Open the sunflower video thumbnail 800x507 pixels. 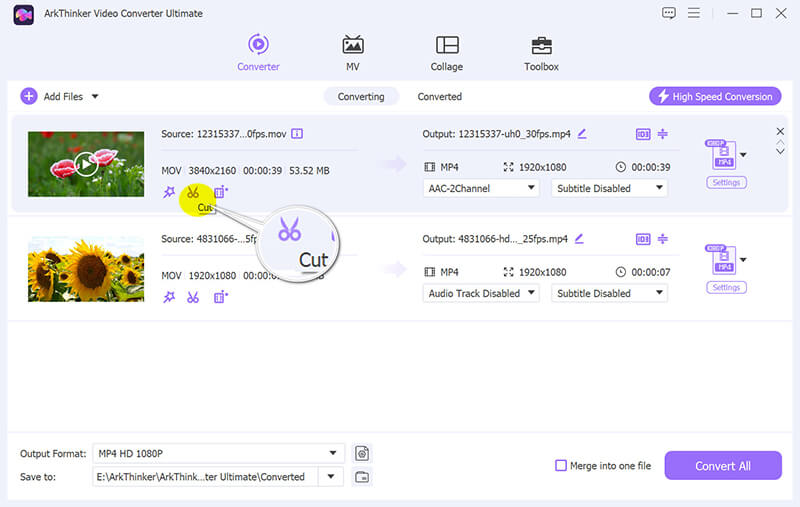pyautogui.click(x=86, y=269)
